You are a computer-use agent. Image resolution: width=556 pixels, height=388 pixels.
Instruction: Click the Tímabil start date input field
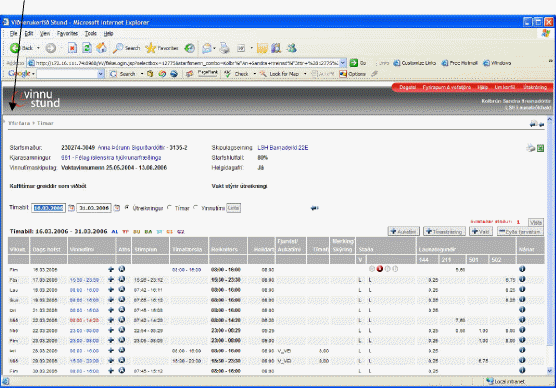[49, 208]
